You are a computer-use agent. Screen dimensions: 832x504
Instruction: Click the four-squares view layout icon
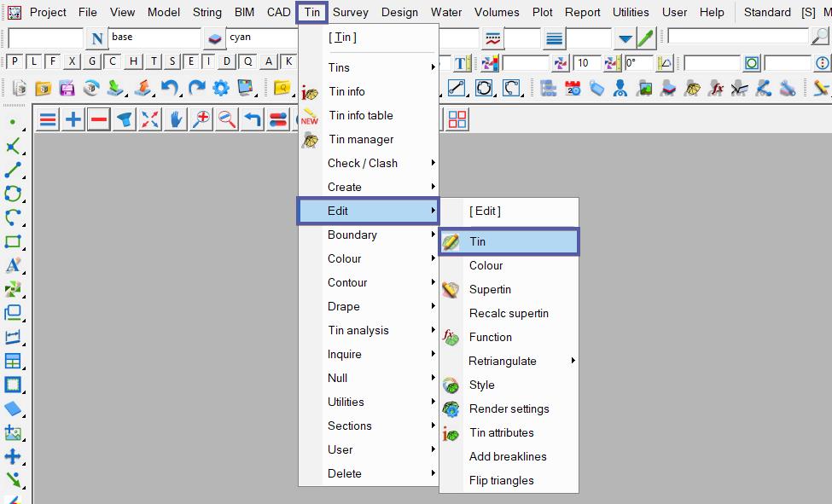tap(457, 119)
